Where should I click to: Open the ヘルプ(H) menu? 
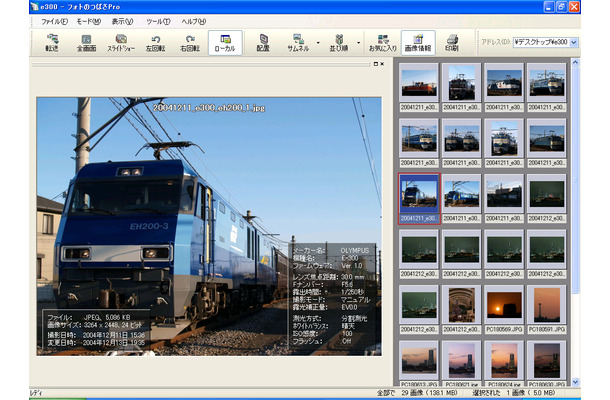click(194, 22)
